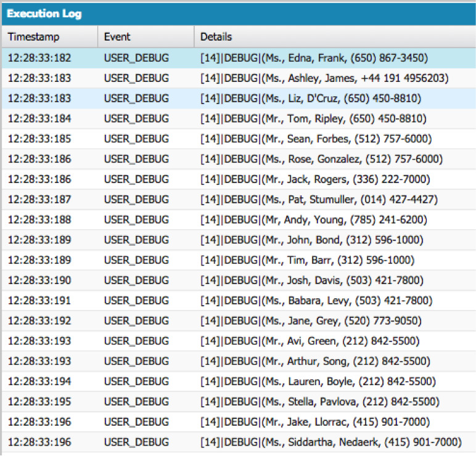The width and height of the screenshot is (476, 456).
Task: Click timestamp 12:28:33:188
Action: coord(39,219)
